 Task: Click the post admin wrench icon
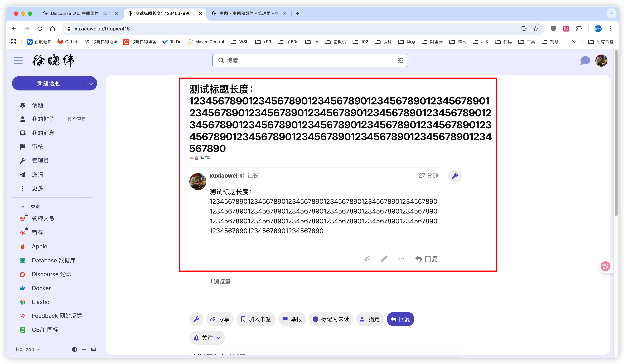(x=455, y=176)
